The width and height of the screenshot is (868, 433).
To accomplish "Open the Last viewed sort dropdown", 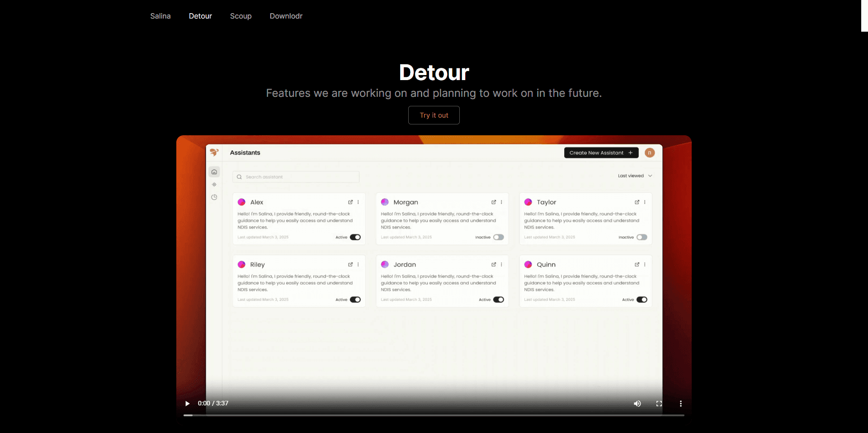I will click(635, 176).
